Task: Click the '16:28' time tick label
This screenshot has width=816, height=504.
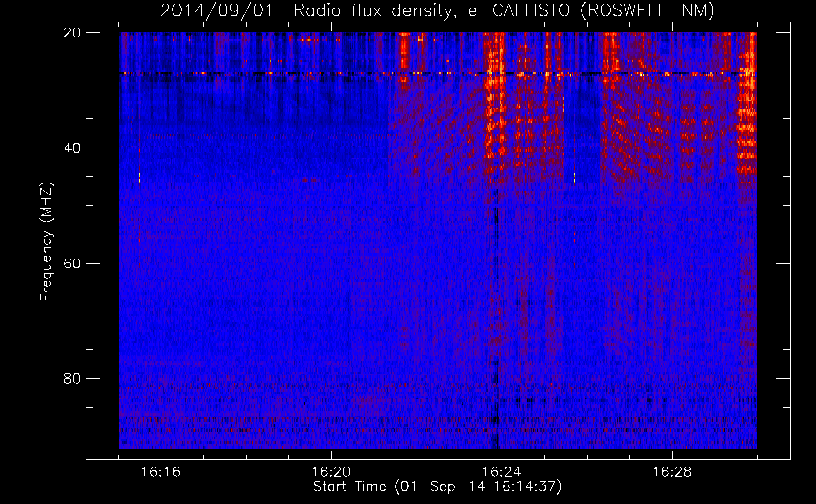Action: click(x=672, y=472)
